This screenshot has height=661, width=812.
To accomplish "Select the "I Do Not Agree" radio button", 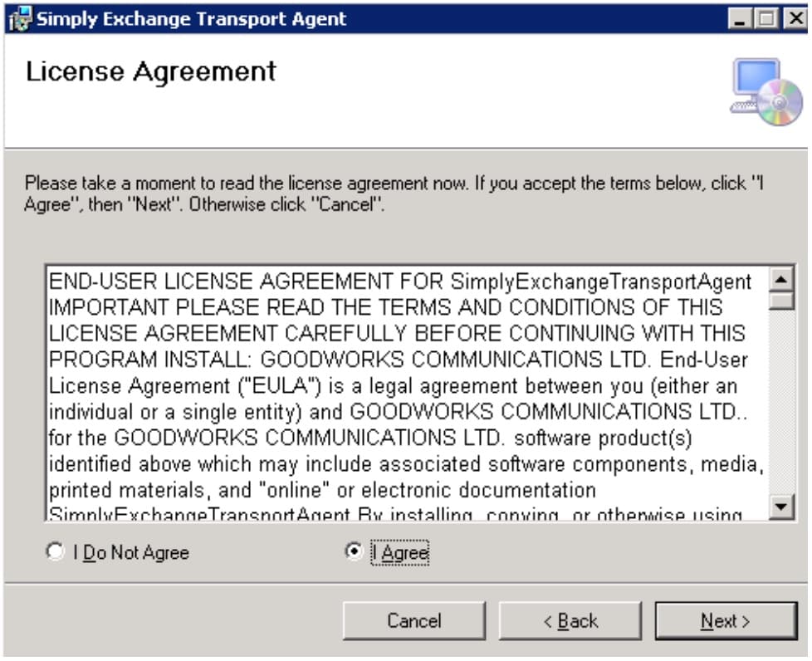I will 56,552.
